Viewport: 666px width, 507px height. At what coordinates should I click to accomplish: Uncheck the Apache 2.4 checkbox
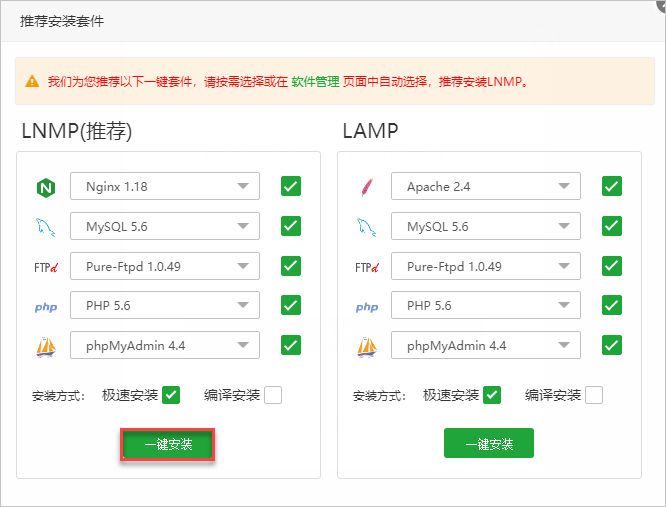(612, 186)
